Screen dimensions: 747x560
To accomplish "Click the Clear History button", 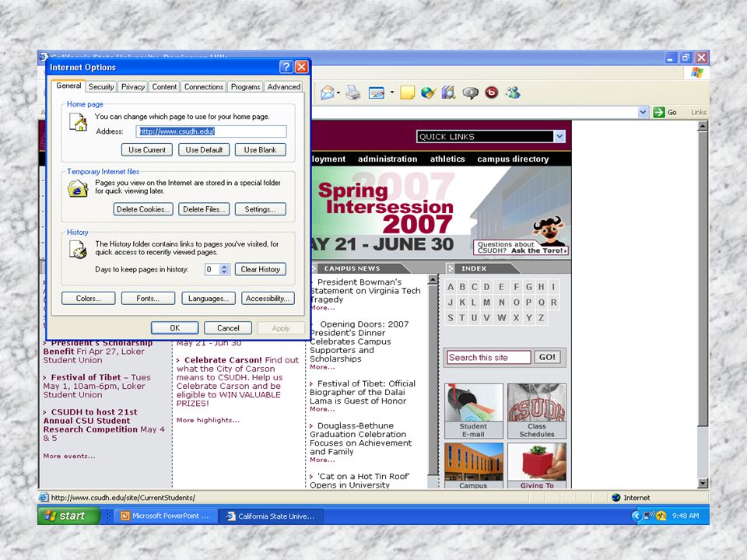I will [260, 270].
